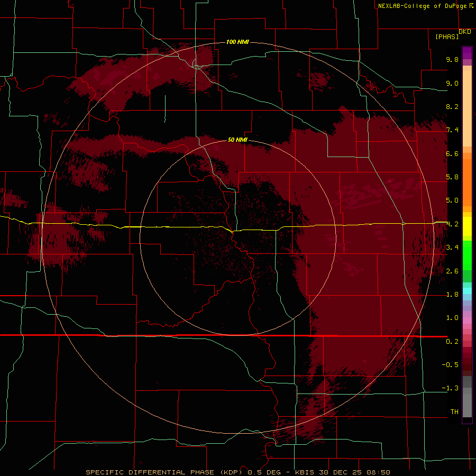Screen dimensions: 476x476
Task: Click the 7.4 value on the color scale
Action: 452,130
